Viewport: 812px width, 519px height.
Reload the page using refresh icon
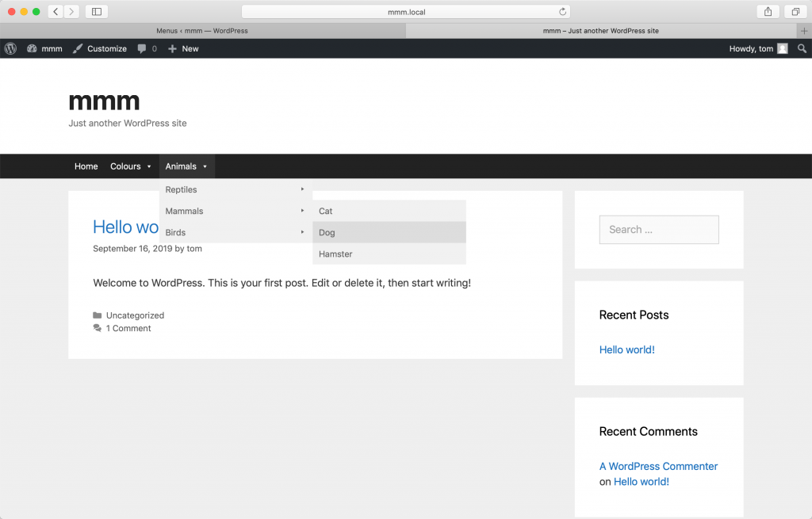tap(563, 12)
